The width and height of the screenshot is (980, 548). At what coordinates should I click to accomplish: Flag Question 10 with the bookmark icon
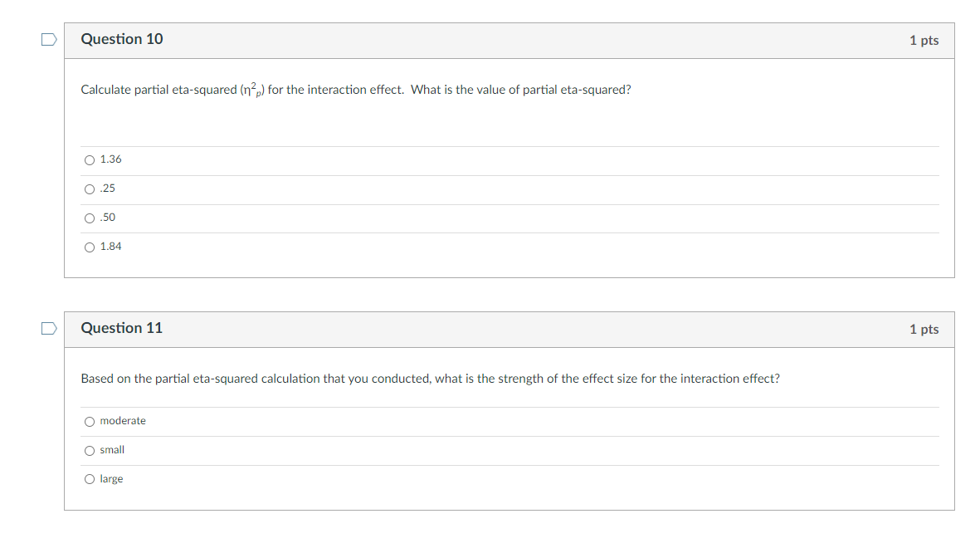point(49,39)
